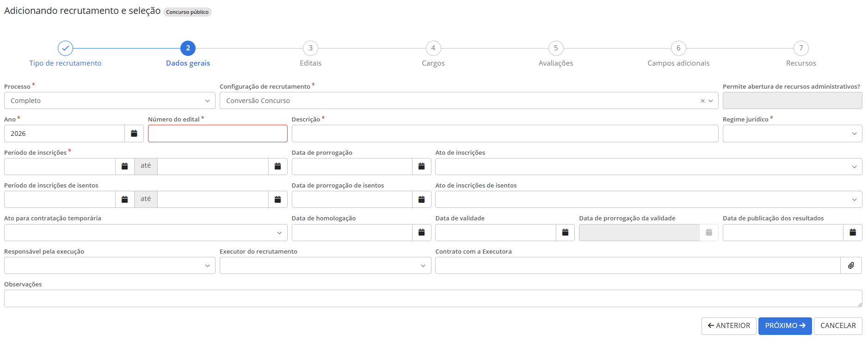Screen dimensions: 868x340
Task: Clear the Conversão Concurso selection
Action: pos(702,101)
